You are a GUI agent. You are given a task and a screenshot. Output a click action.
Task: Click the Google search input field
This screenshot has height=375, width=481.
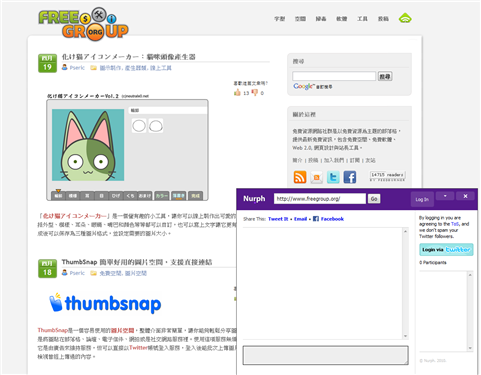click(x=334, y=76)
